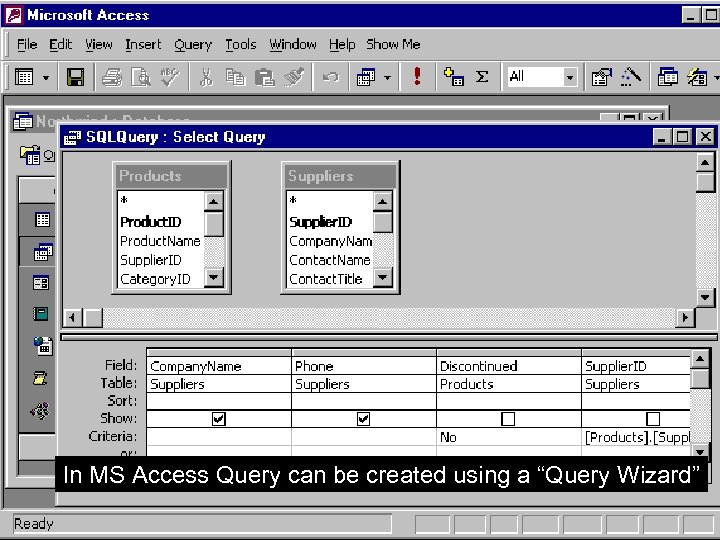Select Tables object icon in database window
The image size is (720, 540).
[x=42, y=220]
